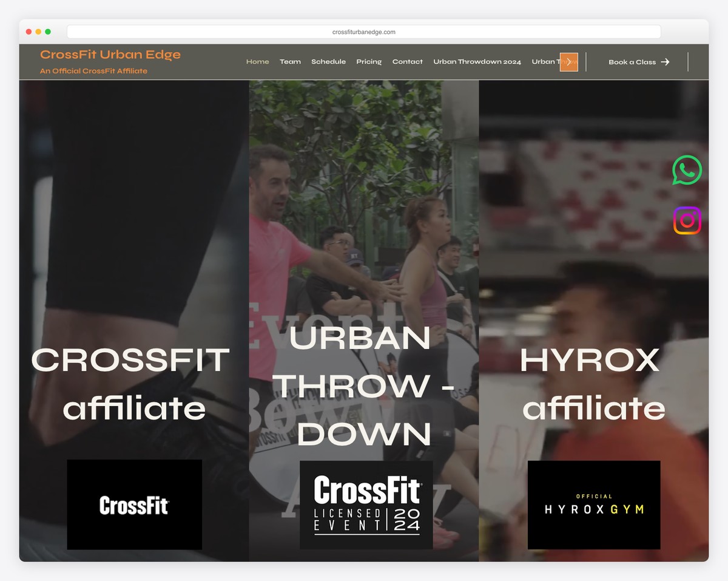The image size is (728, 581).
Task: Open WhatsApp chat via the floating WhatsApp icon
Action: coord(687,171)
